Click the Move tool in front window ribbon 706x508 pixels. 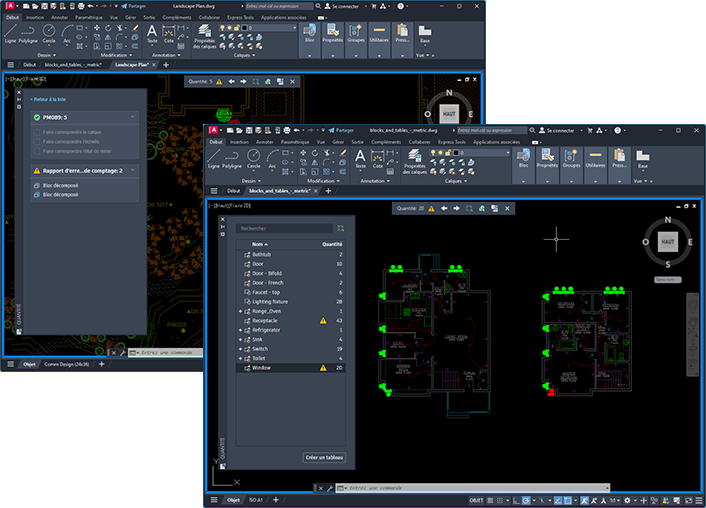303,153
